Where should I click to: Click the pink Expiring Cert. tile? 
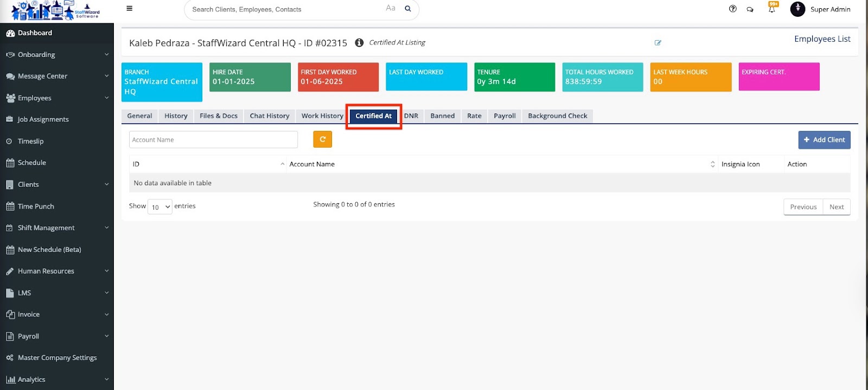(778, 77)
